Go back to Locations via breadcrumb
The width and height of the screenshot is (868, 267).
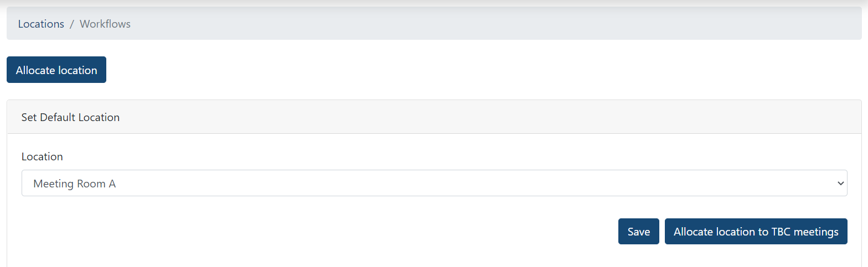[41, 24]
